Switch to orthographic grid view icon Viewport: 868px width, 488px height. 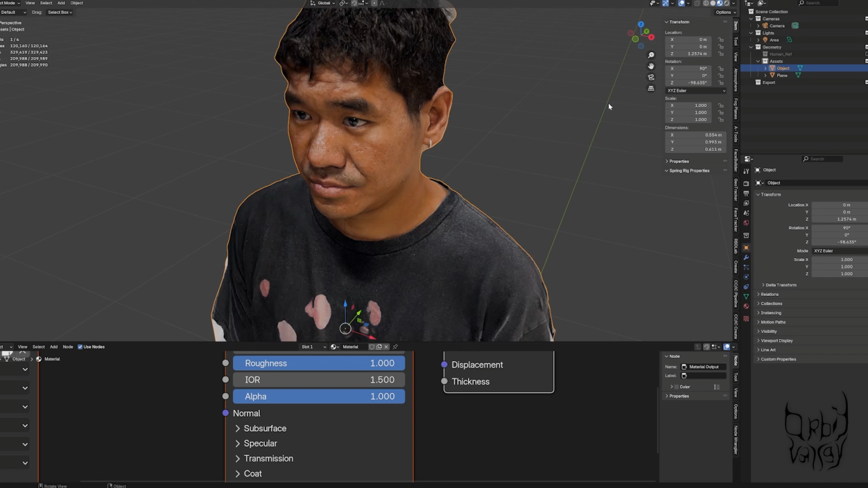click(x=651, y=89)
